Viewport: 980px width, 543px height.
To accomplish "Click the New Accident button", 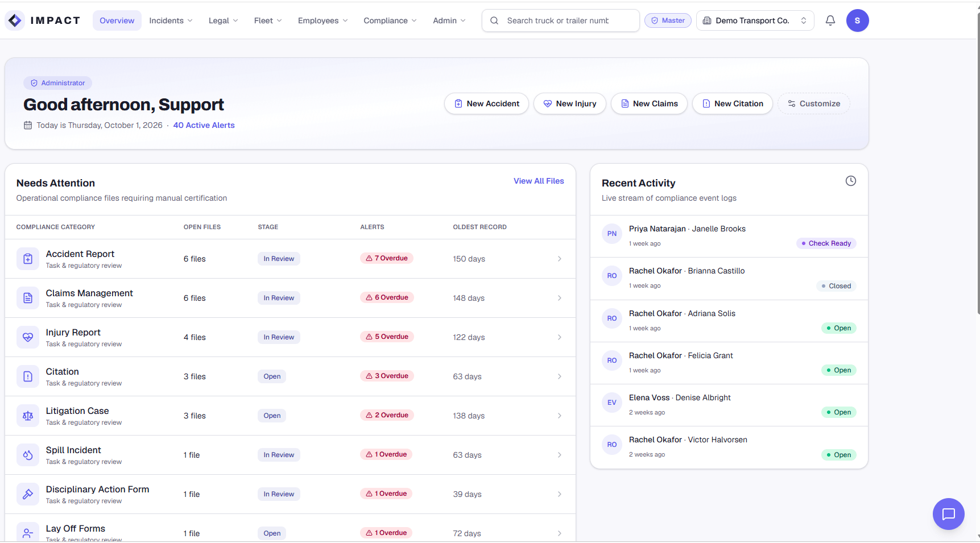I will click(x=486, y=103).
